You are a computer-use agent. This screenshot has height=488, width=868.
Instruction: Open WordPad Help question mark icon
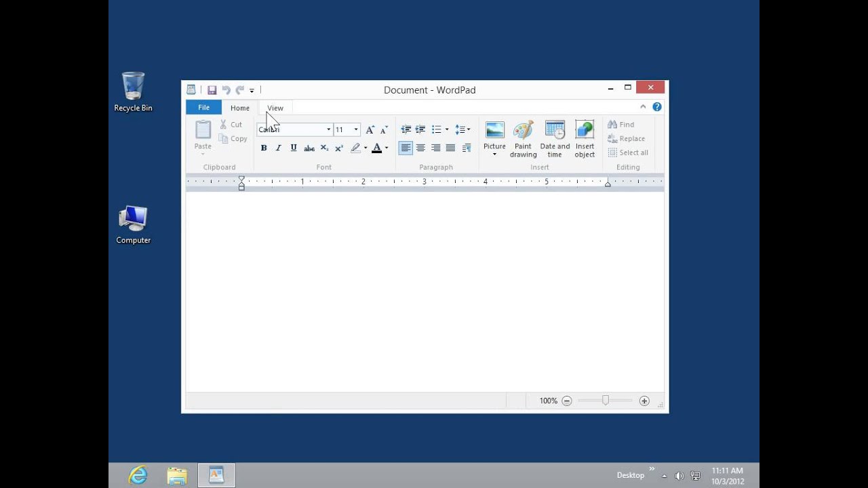coord(656,106)
